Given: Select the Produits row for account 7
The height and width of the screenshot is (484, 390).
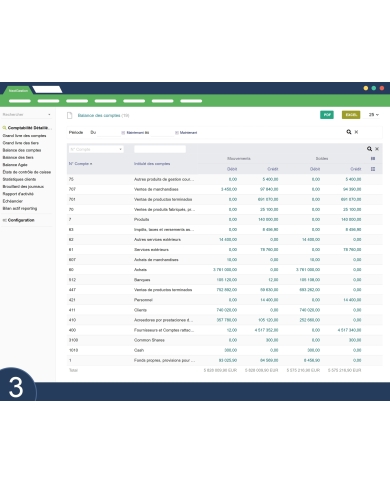Looking at the screenshot, I should 225,219.
